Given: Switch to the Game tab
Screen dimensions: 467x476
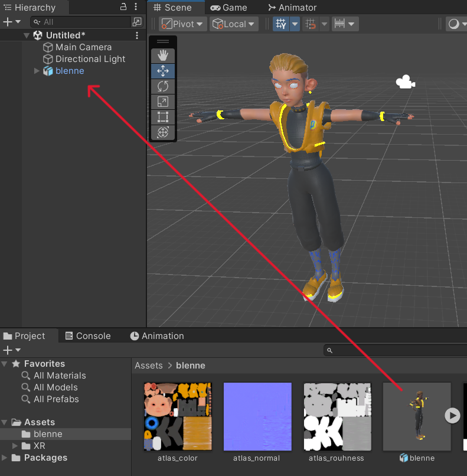Looking at the screenshot, I should pyautogui.click(x=228, y=8).
